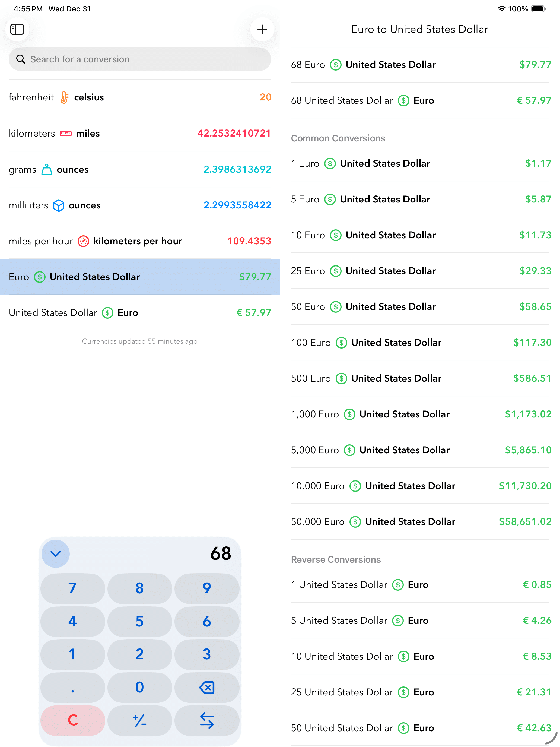
Task: Click the speedometer icon in miles per hour row
Action: pyautogui.click(x=83, y=241)
